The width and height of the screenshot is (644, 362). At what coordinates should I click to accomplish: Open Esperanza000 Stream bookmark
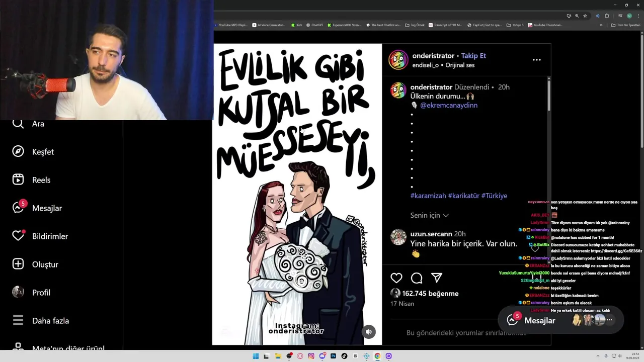(x=344, y=25)
